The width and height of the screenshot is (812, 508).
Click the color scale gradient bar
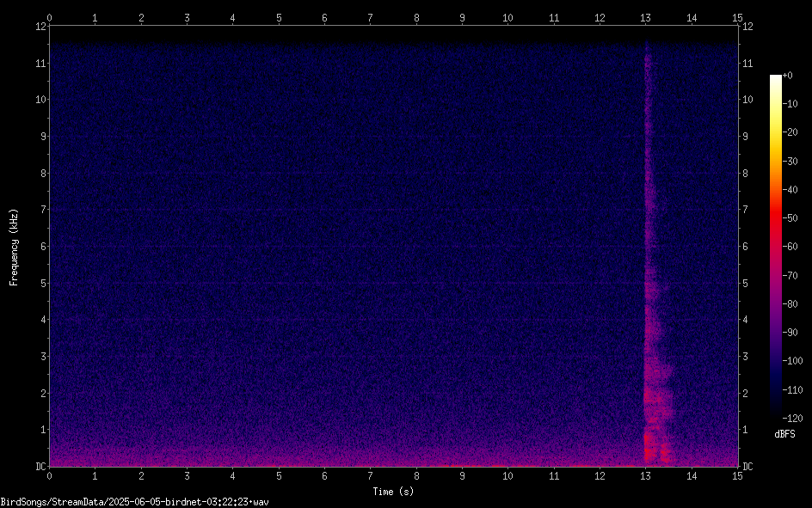click(775, 246)
